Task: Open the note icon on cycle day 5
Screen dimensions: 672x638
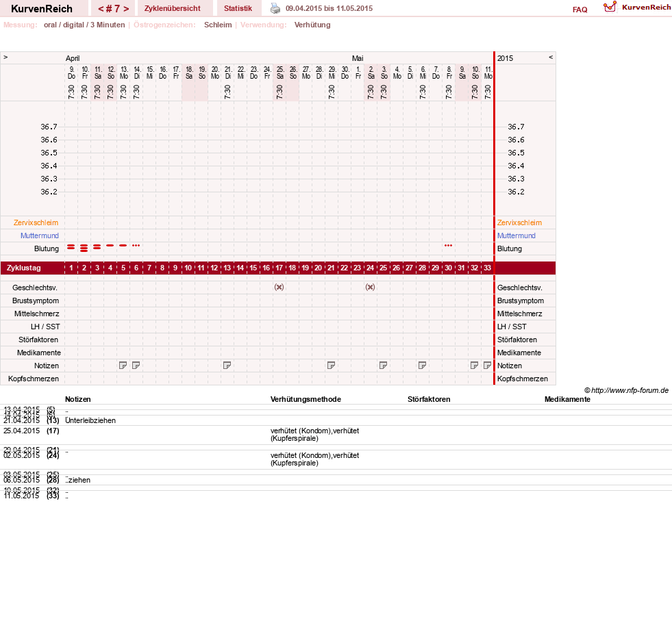Action: click(123, 366)
